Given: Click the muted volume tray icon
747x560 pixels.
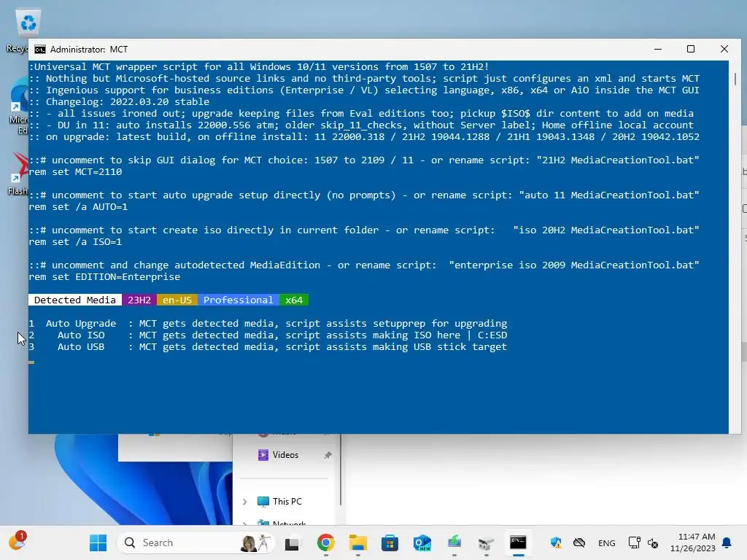Looking at the screenshot, I should pos(653,542).
